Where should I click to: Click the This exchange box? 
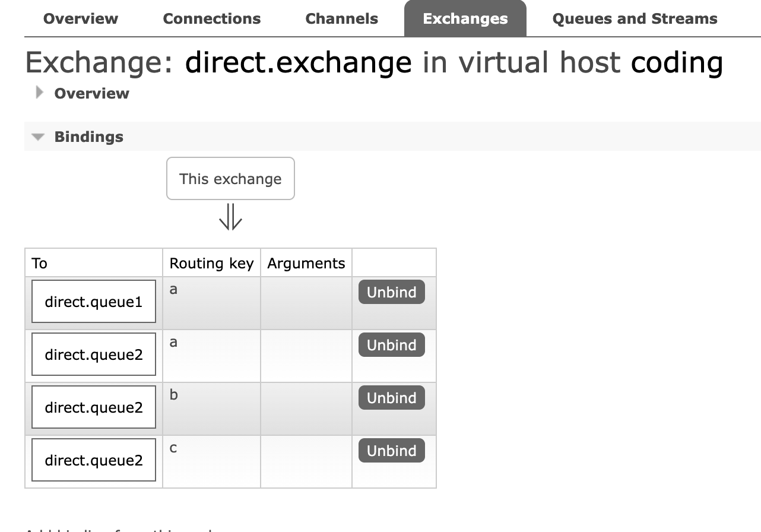click(x=230, y=179)
